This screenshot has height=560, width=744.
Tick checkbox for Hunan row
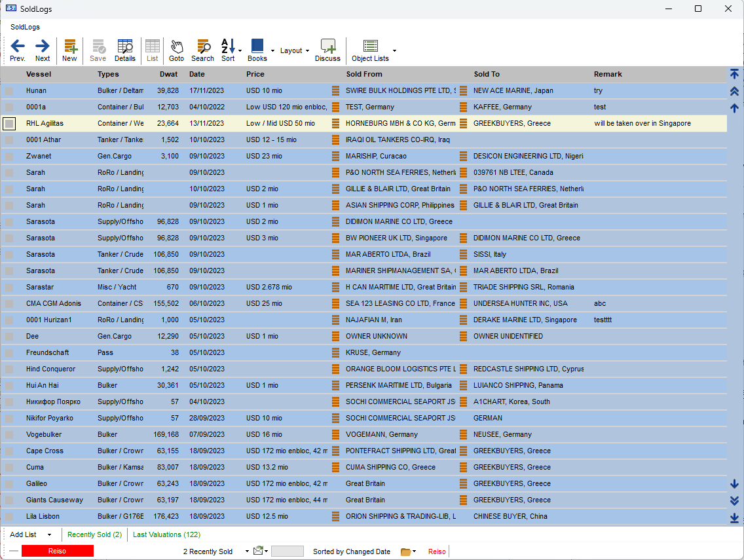[x=9, y=90]
